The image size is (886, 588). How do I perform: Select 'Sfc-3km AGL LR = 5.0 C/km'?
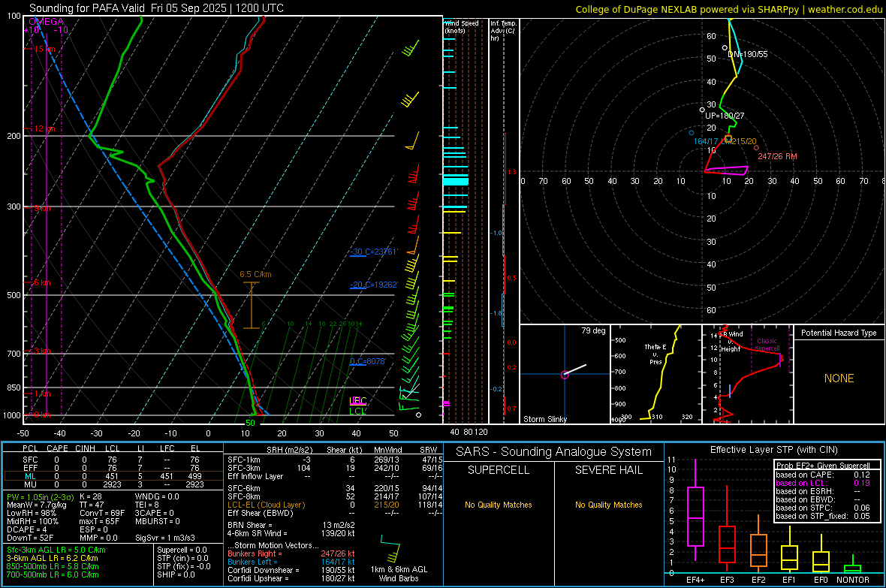tap(56, 550)
